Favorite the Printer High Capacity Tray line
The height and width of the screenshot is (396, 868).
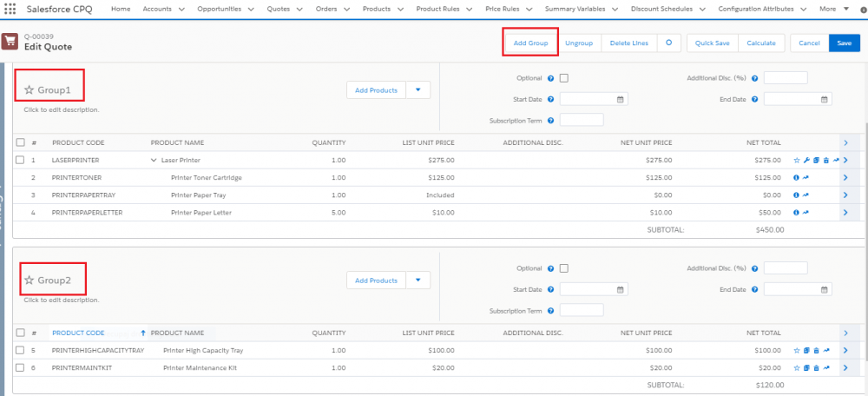pos(797,351)
